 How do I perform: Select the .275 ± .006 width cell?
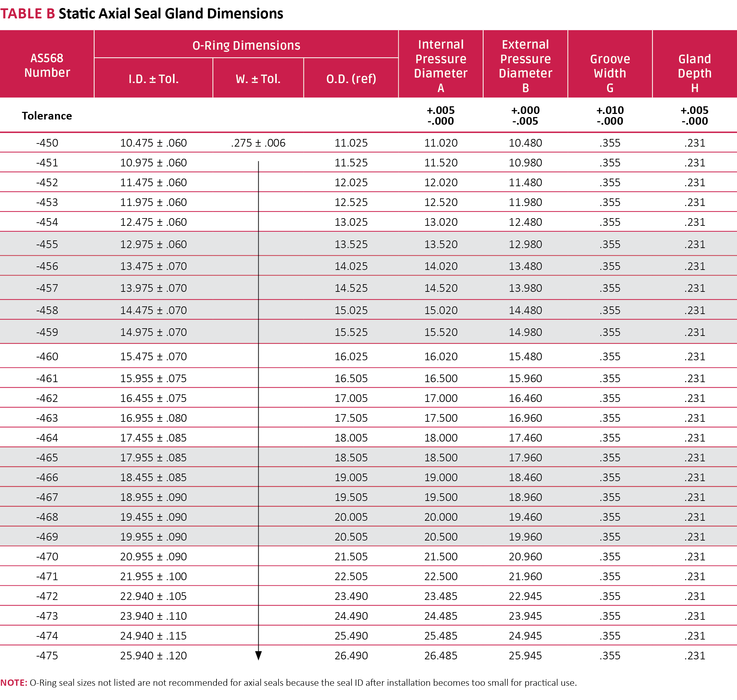(x=258, y=143)
